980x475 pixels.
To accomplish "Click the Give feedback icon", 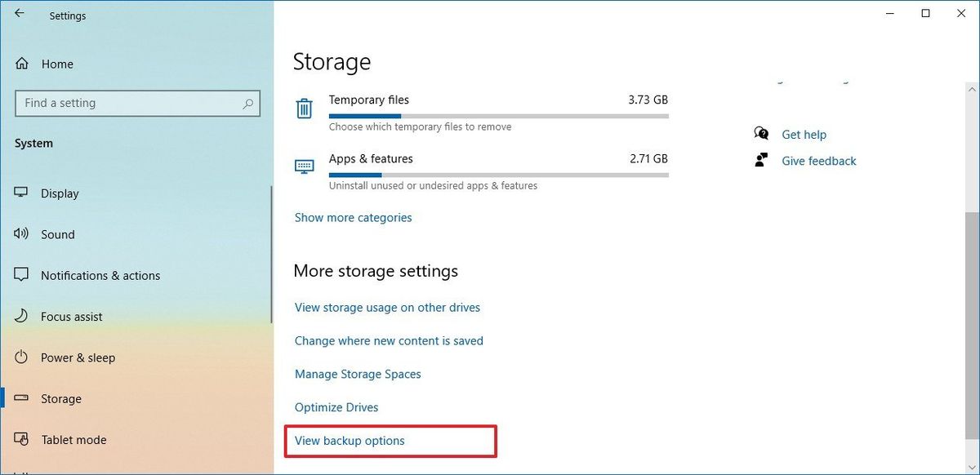I will tap(760, 160).
